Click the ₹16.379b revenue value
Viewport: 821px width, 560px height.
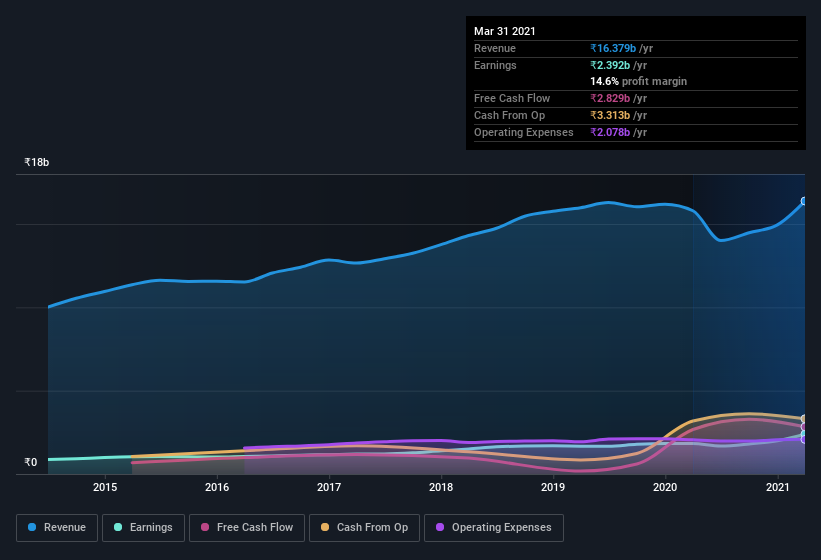pos(613,48)
